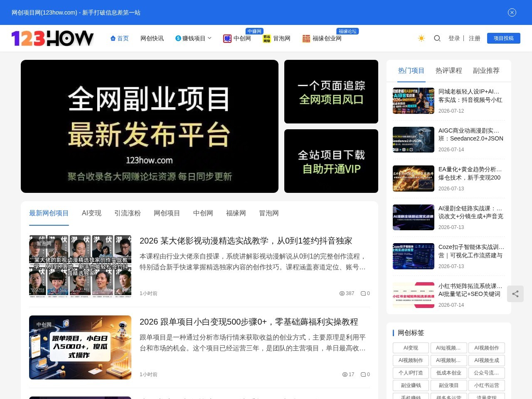Click the 个人IP打造 tag
532x399 pixels.
pos(411,373)
